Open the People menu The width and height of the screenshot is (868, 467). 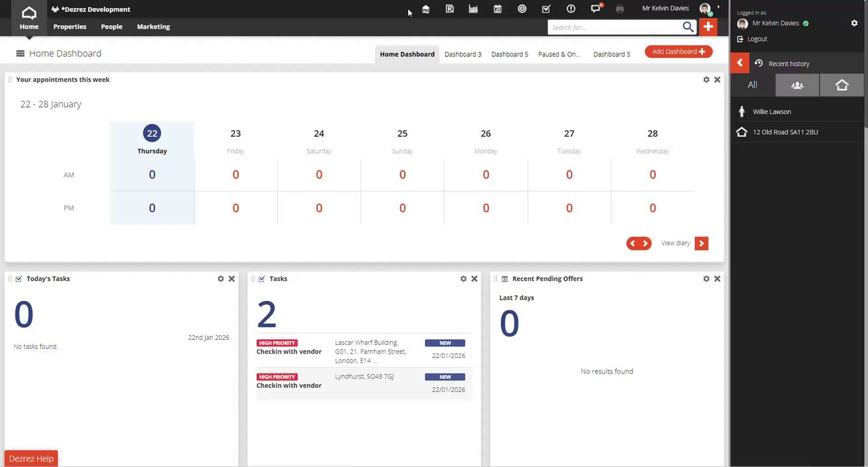[x=112, y=27]
